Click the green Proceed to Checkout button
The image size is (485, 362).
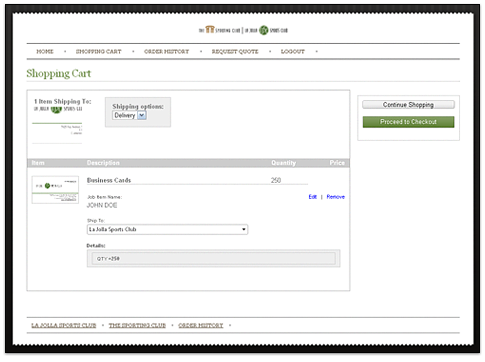pyautogui.click(x=408, y=122)
